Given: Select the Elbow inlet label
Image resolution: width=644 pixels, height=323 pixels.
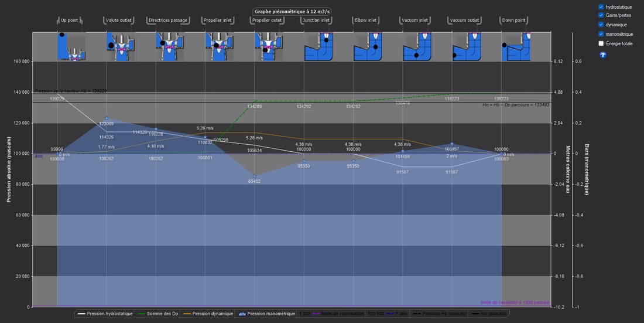Looking at the screenshot, I should tap(365, 20).
